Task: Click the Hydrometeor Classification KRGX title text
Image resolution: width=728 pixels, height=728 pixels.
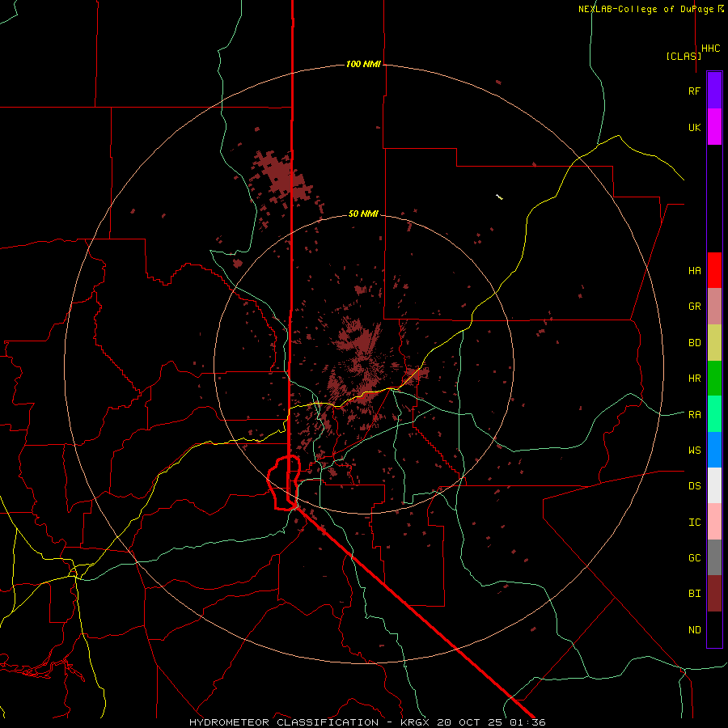Action: coord(367,722)
